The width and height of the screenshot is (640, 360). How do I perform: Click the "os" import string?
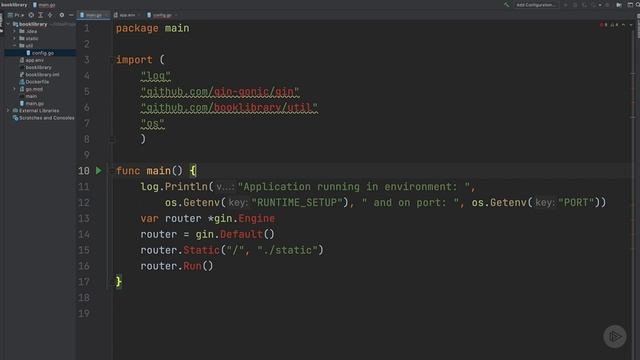[153, 123]
